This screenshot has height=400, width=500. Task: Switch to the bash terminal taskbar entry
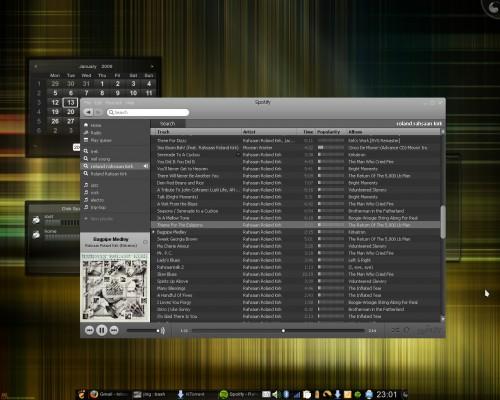point(149,394)
